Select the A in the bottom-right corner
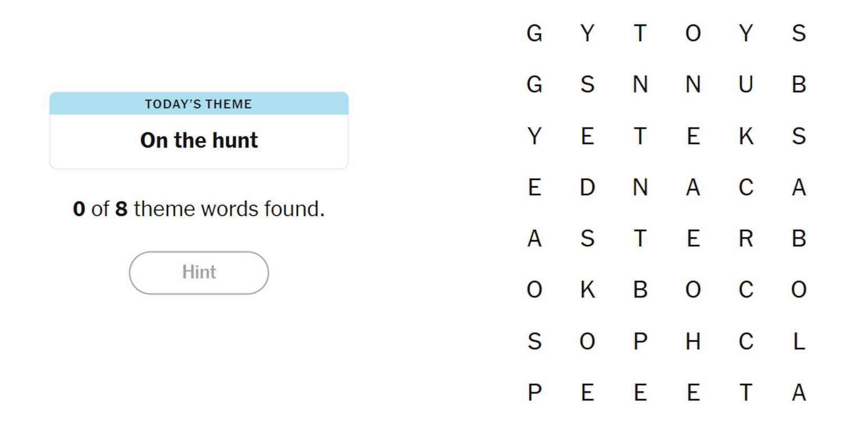 pyautogui.click(x=799, y=392)
